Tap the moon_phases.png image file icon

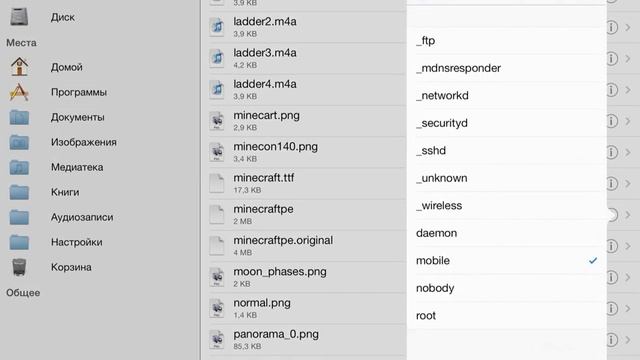217,277
